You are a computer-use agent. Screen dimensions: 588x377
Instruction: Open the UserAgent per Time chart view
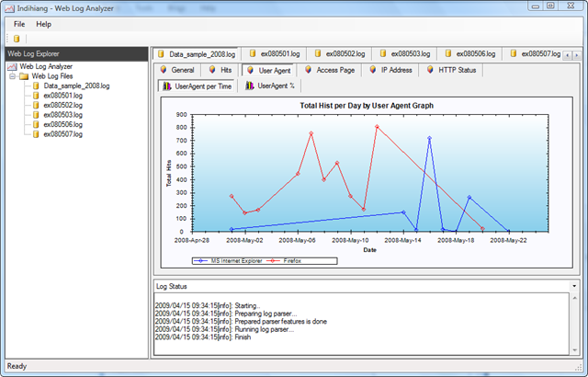197,86
